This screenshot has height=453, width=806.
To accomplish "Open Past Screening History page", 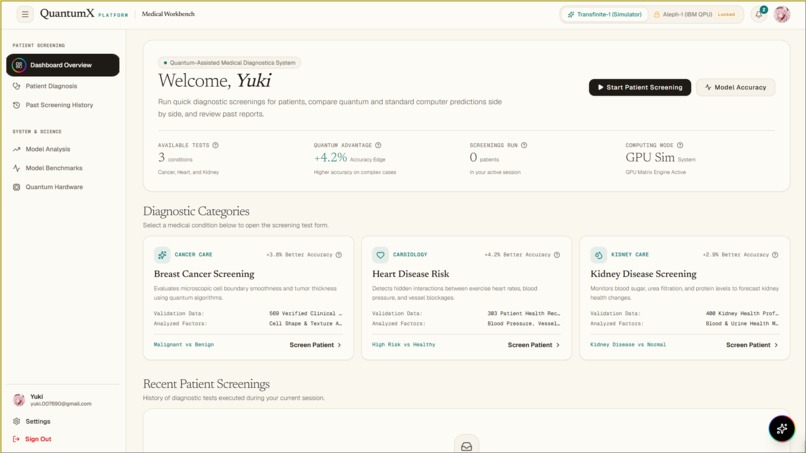I will click(63, 105).
